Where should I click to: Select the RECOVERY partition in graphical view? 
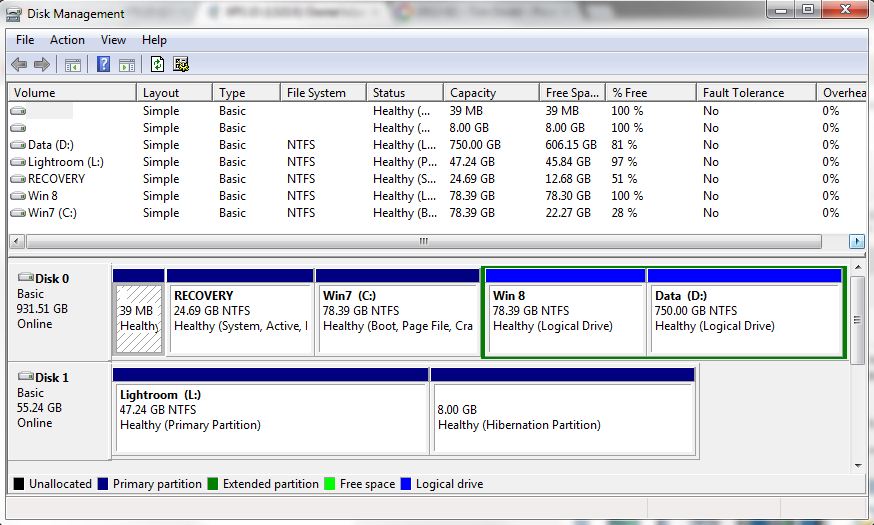click(240, 318)
